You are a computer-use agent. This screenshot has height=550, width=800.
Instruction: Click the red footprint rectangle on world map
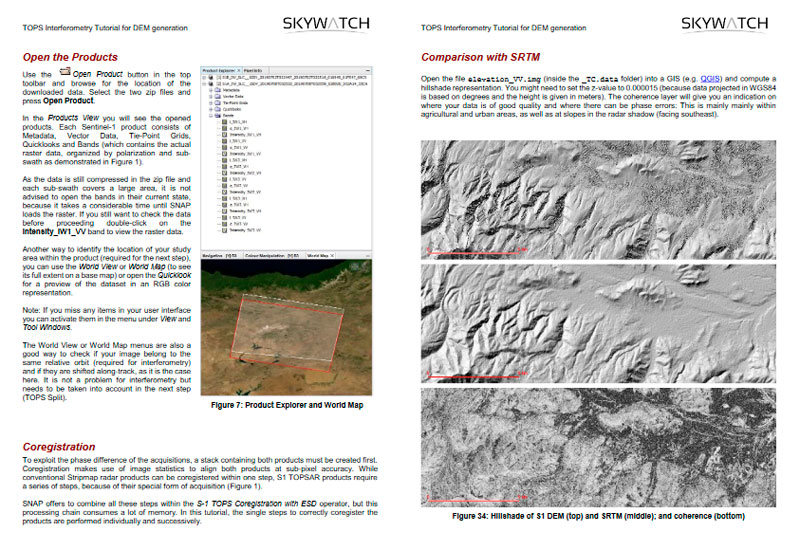point(286,333)
